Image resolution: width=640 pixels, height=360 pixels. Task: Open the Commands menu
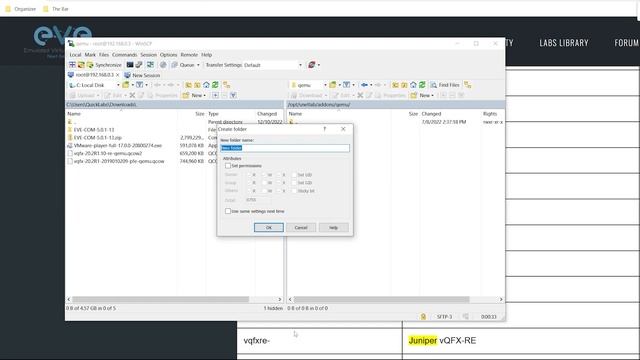pos(124,55)
